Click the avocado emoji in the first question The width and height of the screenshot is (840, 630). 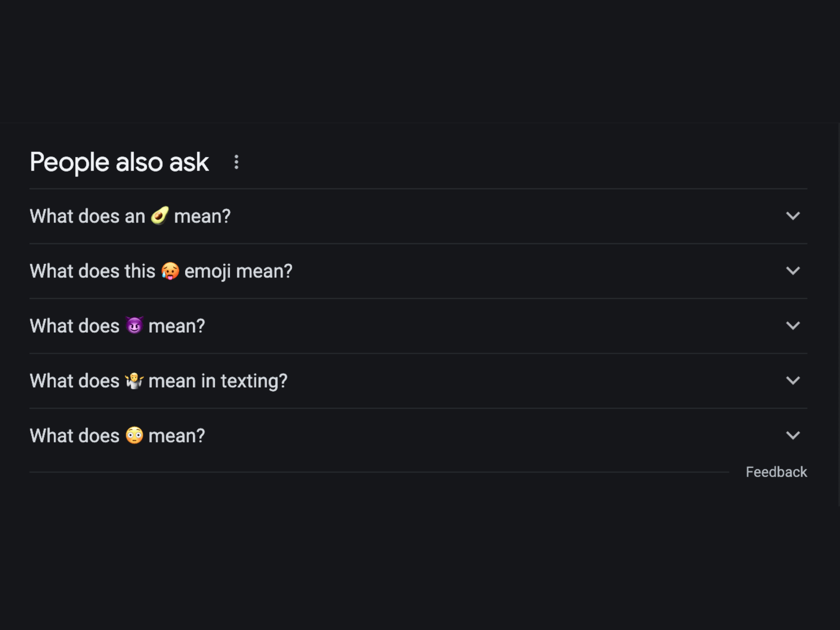pos(160,216)
